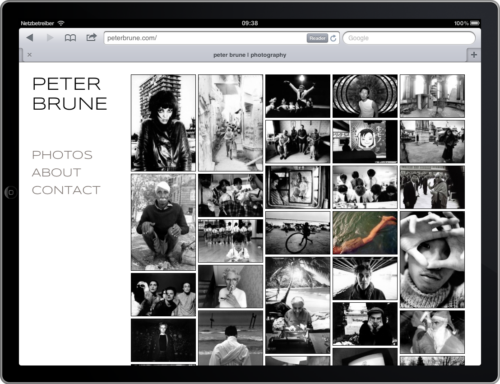
Task: Open the old woman writing under palms photo
Action: [x=298, y=305]
